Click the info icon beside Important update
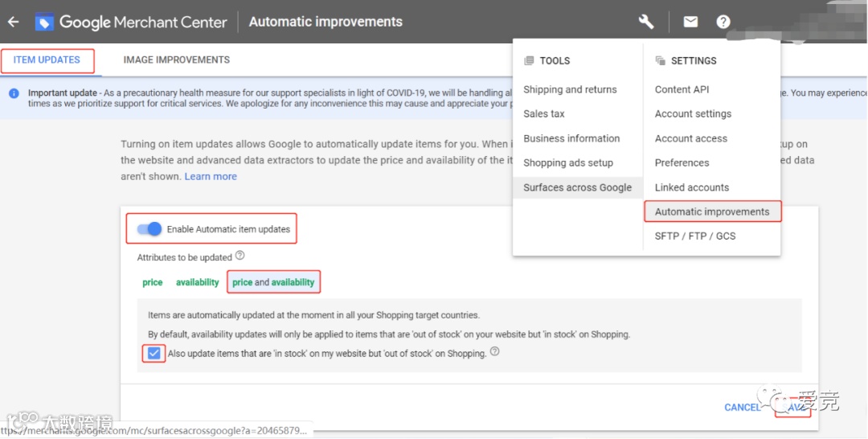Screen dimensions: 868x439 pyautogui.click(x=14, y=93)
